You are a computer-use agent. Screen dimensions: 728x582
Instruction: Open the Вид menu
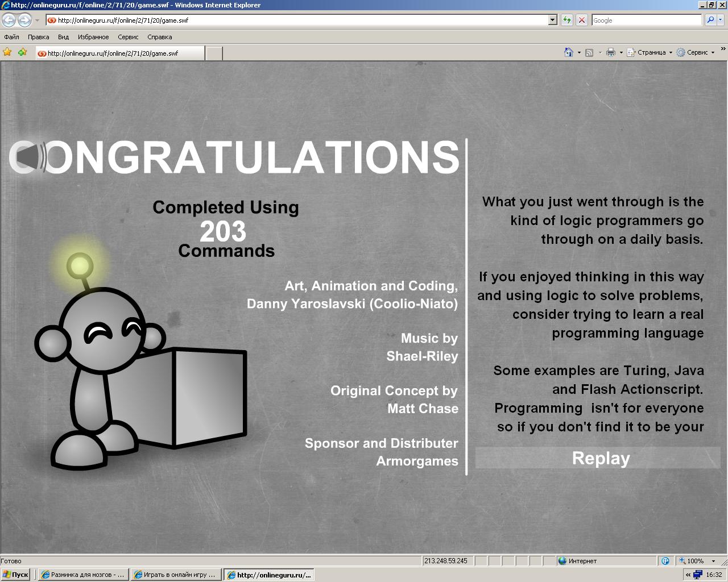point(63,37)
